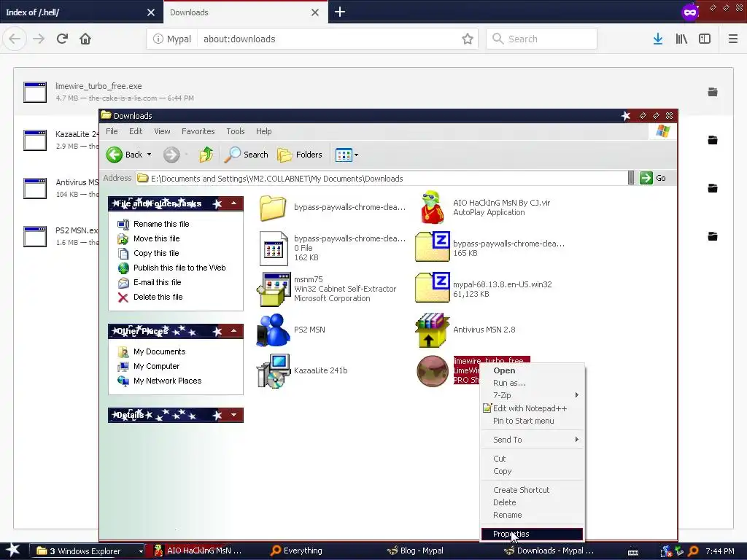The height and width of the screenshot is (560, 747).
Task: Expand the Windows Explorer taskbar group arrow
Action: (x=141, y=551)
